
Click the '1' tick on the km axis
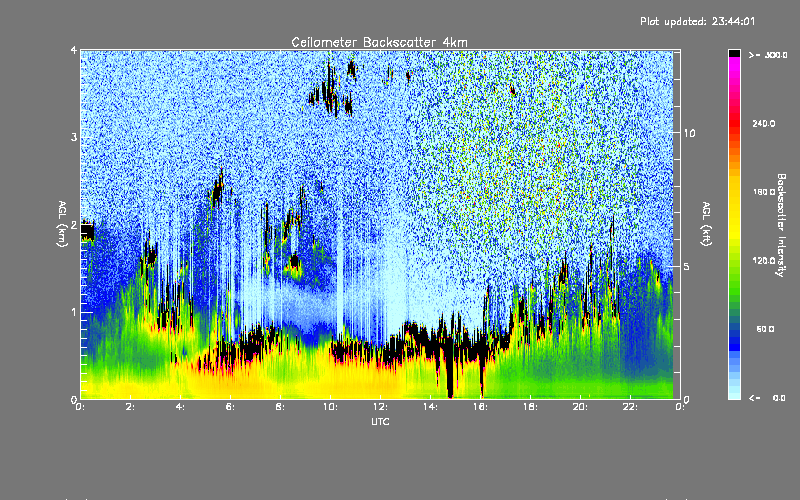point(74,312)
